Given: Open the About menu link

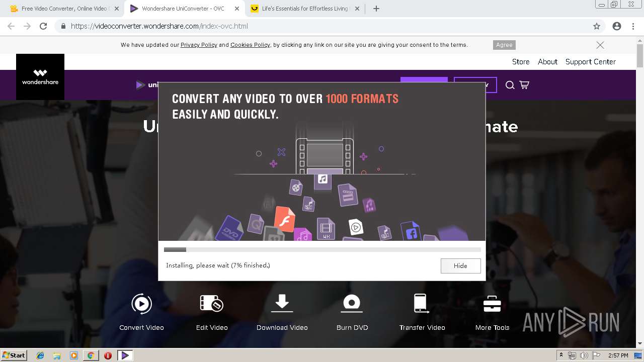Looking at the screenshot, I should point(547,62).
